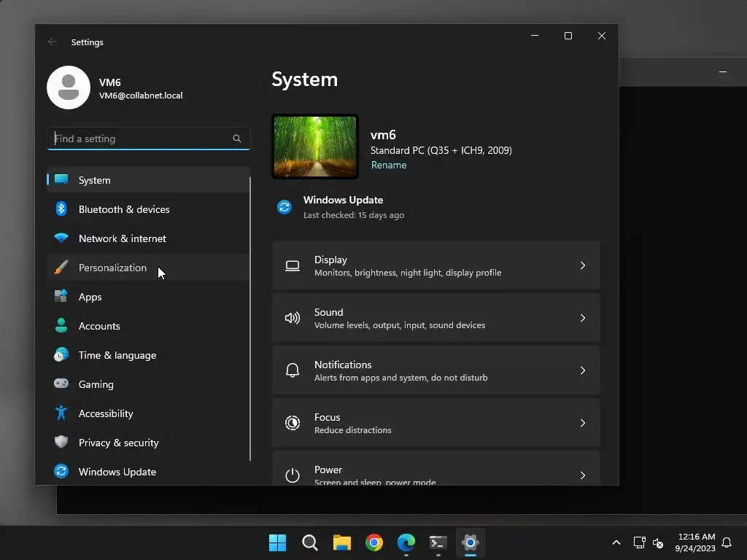Click the Apps icon in sidebar

61,296
